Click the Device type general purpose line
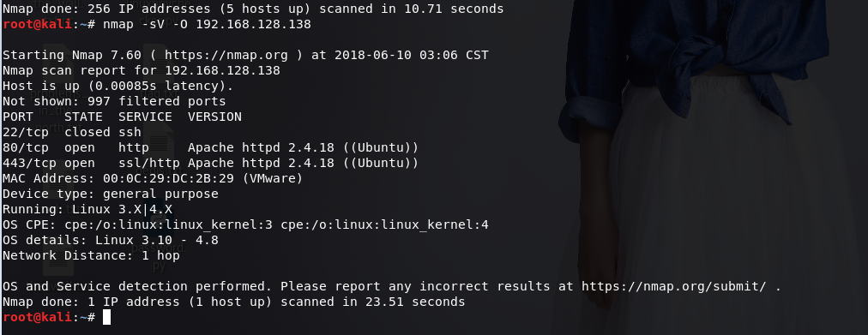This screenshot has height=335, width=868. coord(110,194)
